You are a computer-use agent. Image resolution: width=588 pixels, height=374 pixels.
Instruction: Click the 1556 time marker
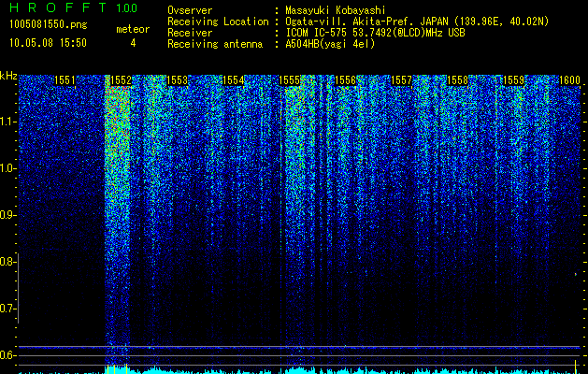[345, 80]
